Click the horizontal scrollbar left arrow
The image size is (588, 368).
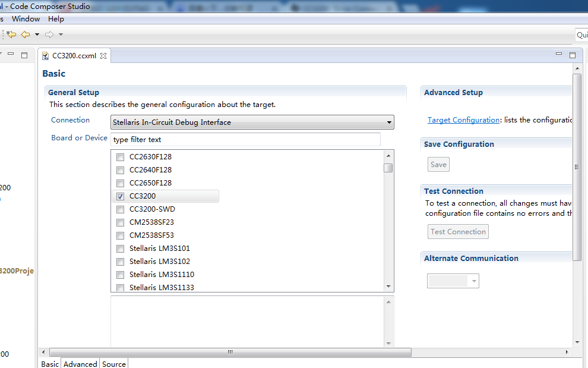43,352
